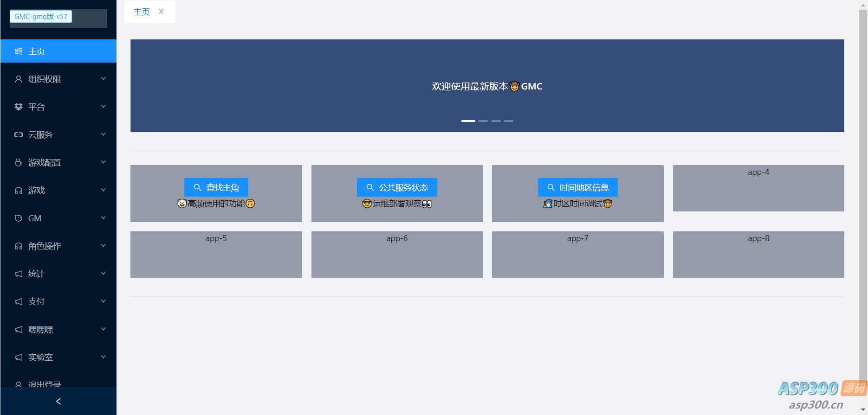Close the 主页 tab with X
Viewport: 868px width, 415px height.
pos(161,12)
